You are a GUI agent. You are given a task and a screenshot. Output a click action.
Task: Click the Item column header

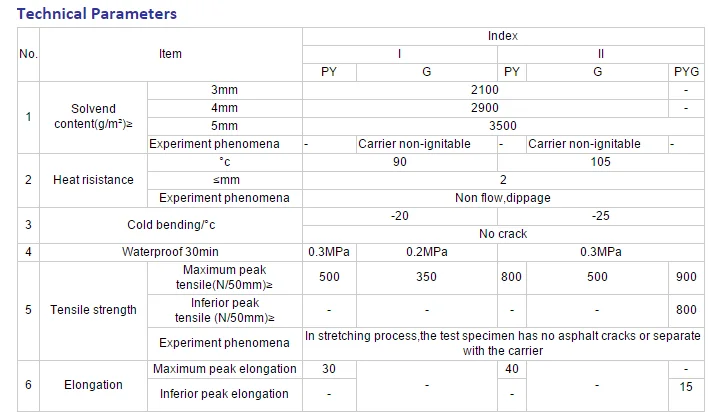[x=171, y=54]
